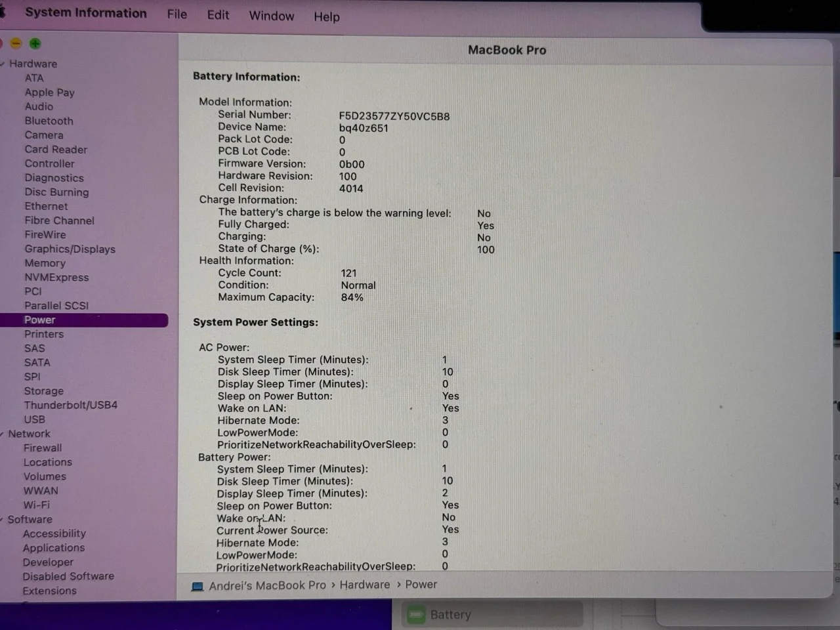Open the Help menu
This screenshot has height=630, width=840.
327,16
